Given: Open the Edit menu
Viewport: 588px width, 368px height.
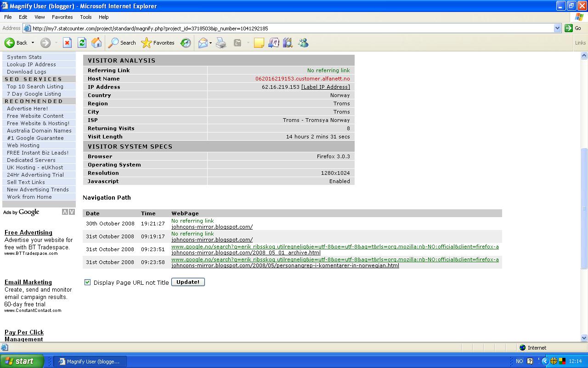Looking at the screenshot, I should pos(23,17).
